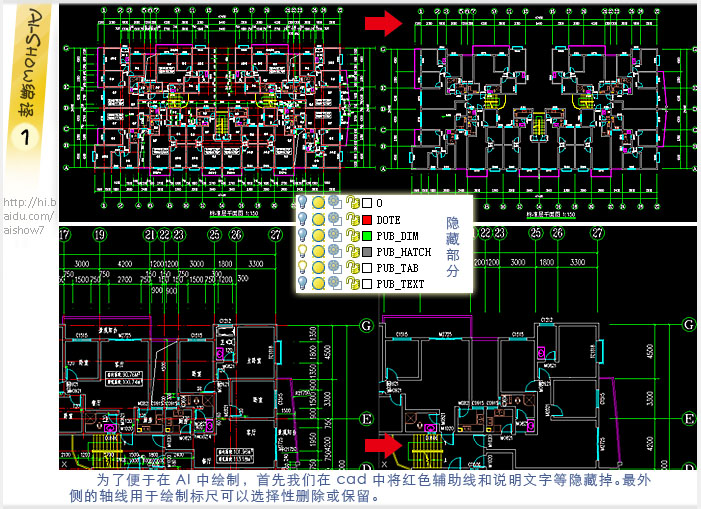Image resolution: width=701 pixels, height=509 pixels.
Task: Click the padlock icon for layer 0
Action: pos(353,202)
